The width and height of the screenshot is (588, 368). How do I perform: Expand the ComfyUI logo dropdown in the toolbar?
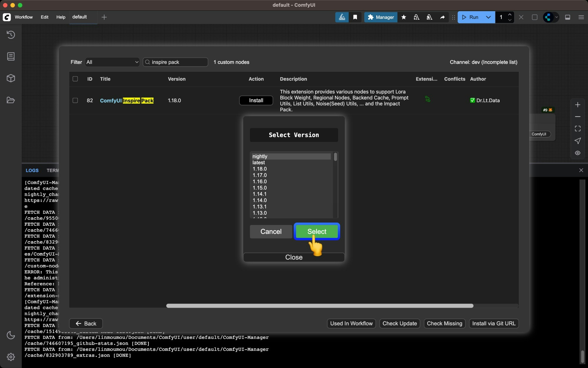(x=557, y=17)
